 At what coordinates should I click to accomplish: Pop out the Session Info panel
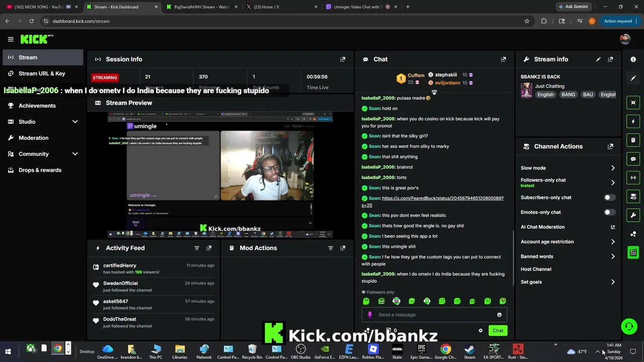343,59
